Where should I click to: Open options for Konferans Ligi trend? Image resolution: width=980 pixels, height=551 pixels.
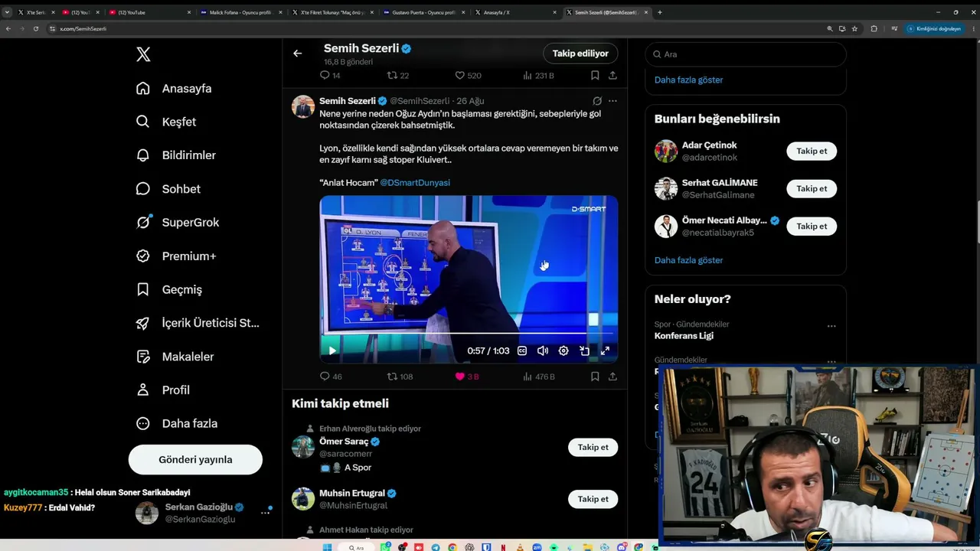coord(831,326)
